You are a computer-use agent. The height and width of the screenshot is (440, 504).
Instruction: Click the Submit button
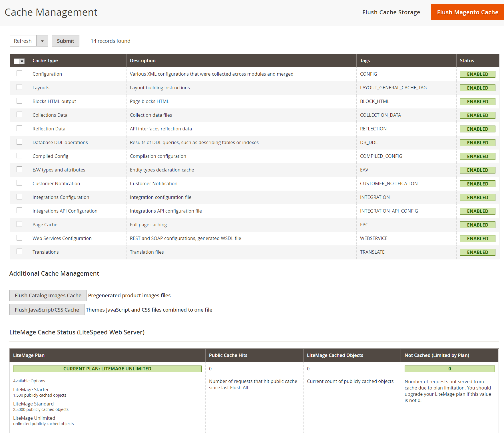coord(65,41)
